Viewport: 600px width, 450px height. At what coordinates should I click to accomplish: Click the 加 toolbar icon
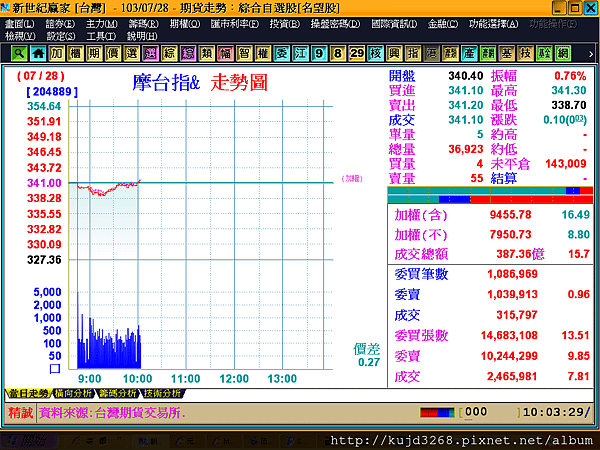click(57, 53)
